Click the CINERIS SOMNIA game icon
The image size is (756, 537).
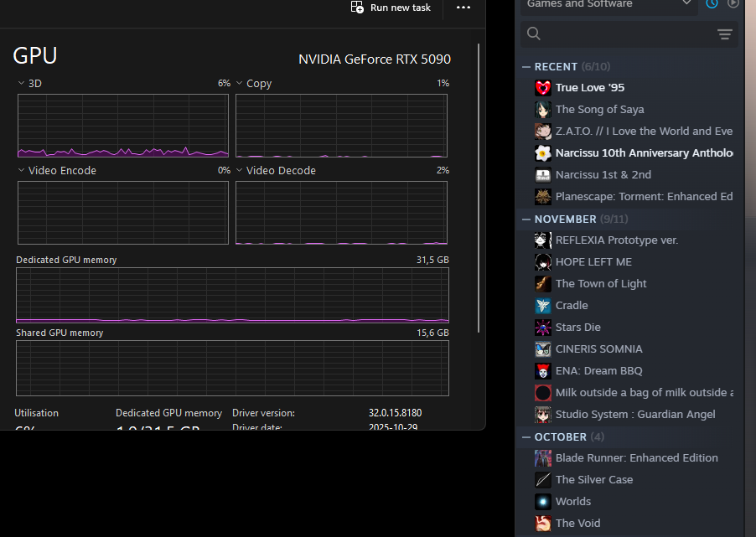[x=543, y=349]
